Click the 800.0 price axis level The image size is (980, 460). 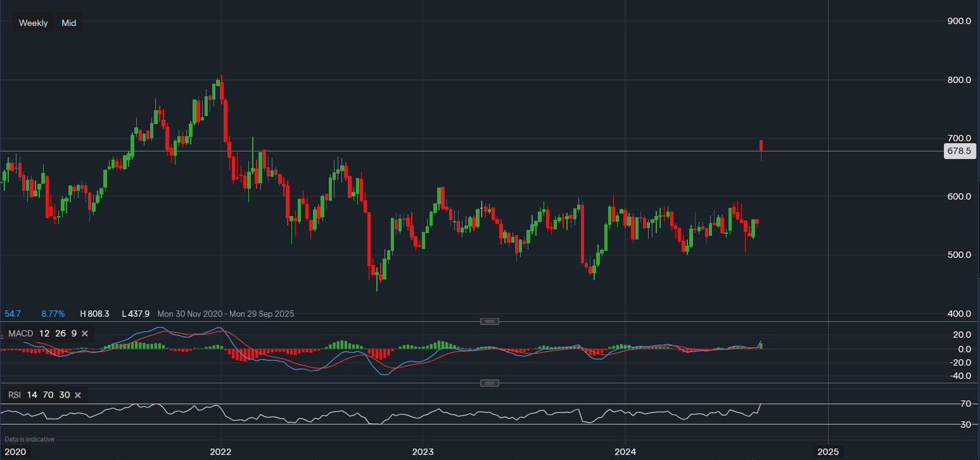point(959,80)
